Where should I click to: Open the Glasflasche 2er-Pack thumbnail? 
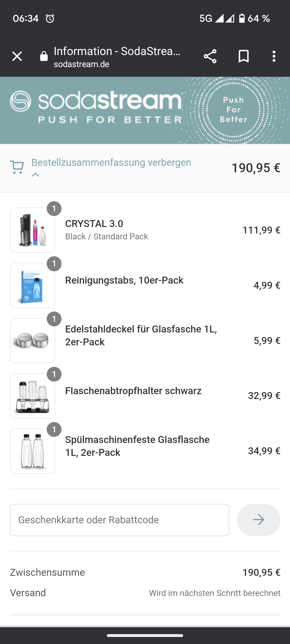click(32, 451)
